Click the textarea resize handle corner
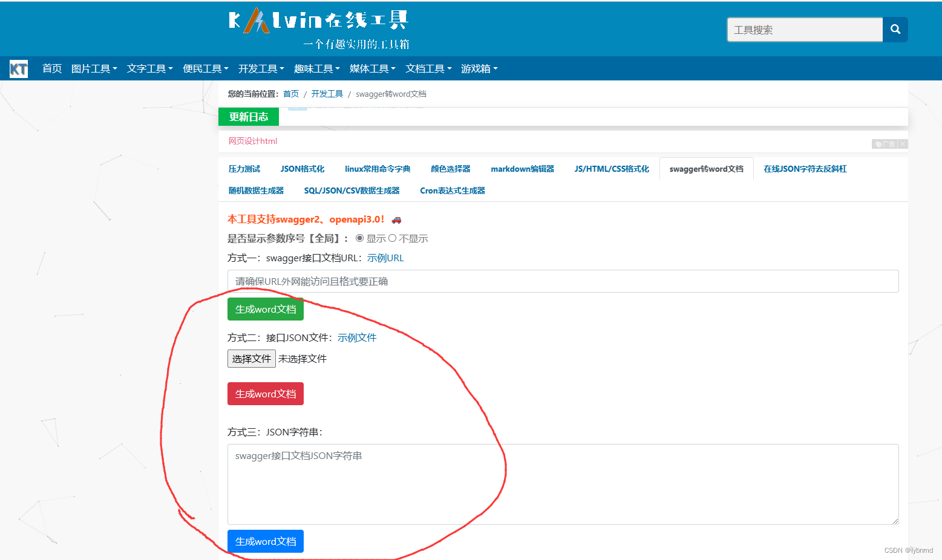This screenshot has height=560, width=942. (895, 521)
